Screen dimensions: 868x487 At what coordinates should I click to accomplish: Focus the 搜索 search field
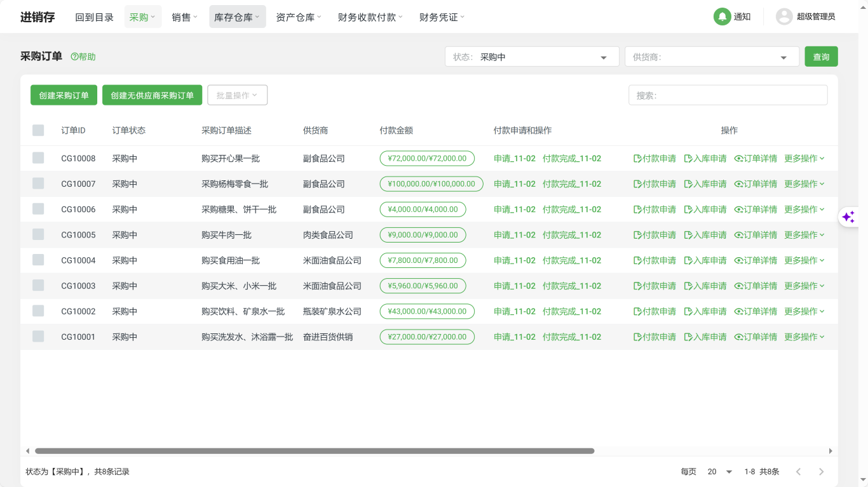coord(728,95)
